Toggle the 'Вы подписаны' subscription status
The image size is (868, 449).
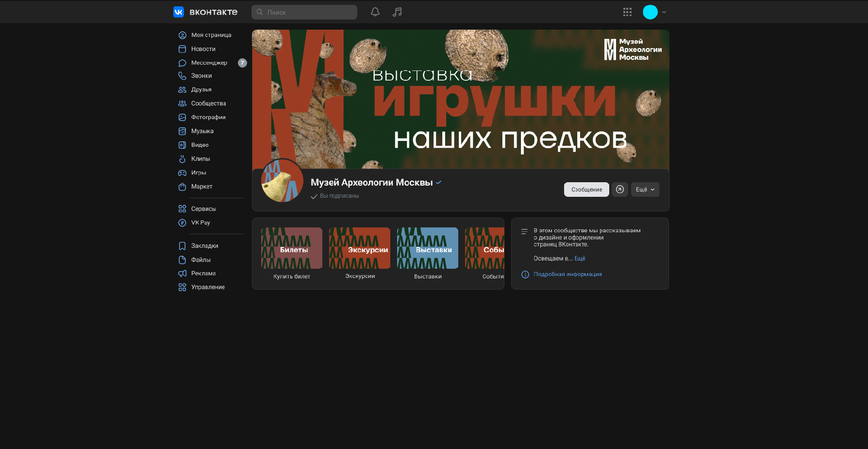(x=335, y=196)
